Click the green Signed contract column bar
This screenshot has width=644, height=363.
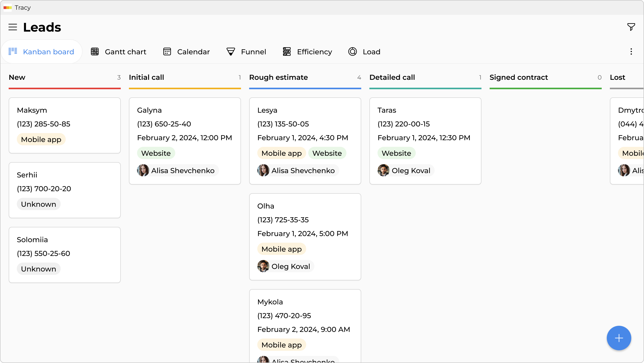coord(545,88)
